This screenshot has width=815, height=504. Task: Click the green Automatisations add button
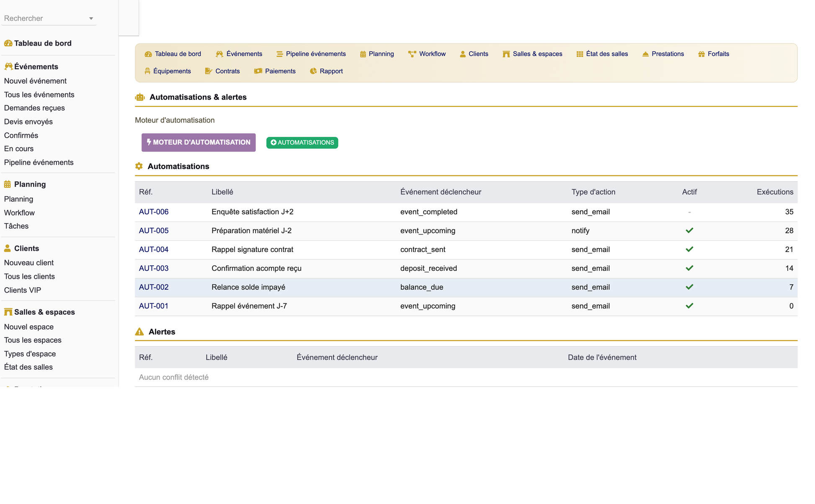pyautogui.click(x=302, y=143)
